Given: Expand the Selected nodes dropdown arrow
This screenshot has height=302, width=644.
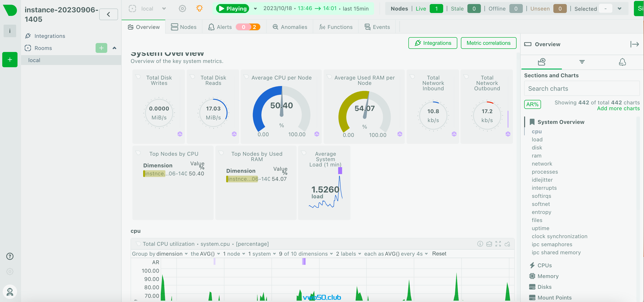Looking at the screenshot, I should pyautogui.click(x=619, y=9).
